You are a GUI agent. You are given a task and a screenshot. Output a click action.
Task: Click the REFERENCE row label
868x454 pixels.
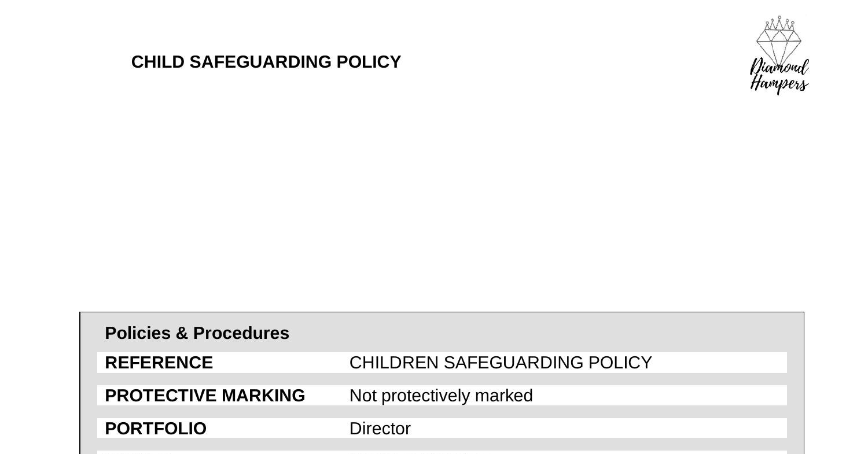tap(159, 363)
